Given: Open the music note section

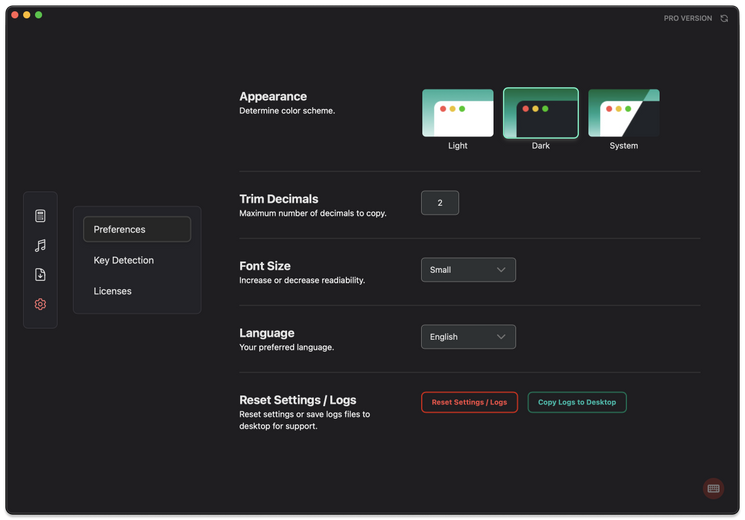Looking at the screenshot, I should pyautogui.click(x=40, y=245).
